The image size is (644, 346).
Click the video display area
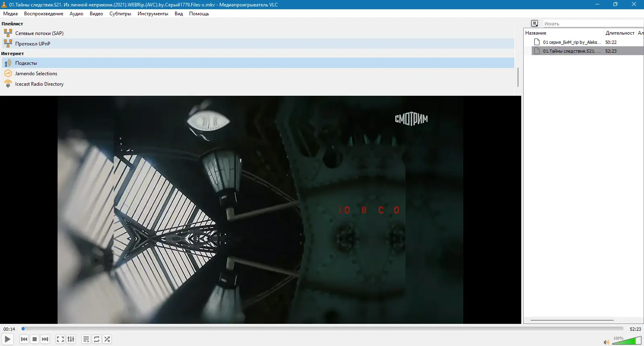click(260, 210)
